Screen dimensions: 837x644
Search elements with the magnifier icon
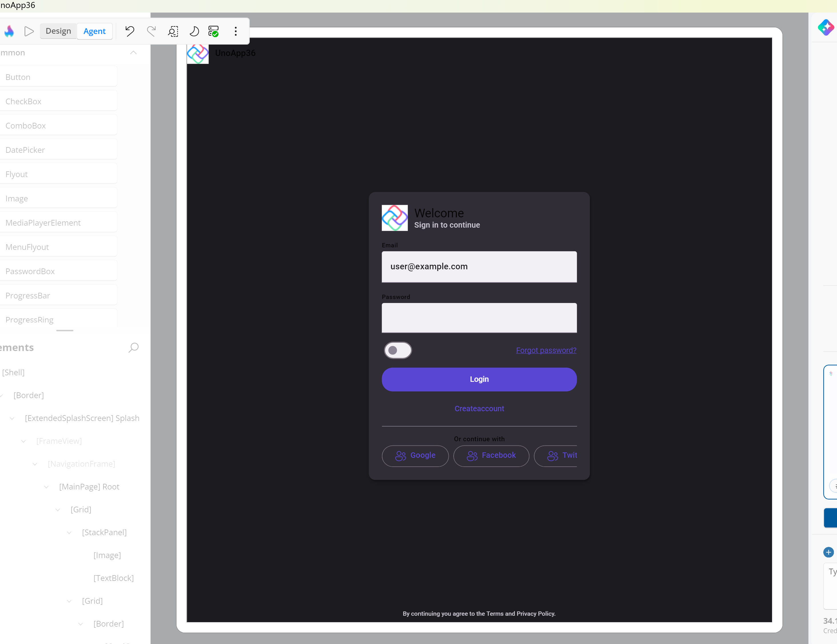[133, 348]
